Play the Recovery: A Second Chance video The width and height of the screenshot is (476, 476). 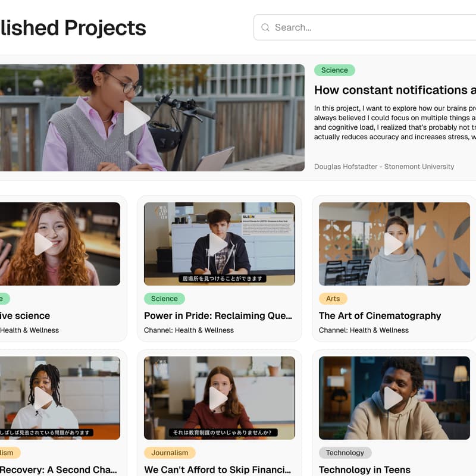coord(43,398)
